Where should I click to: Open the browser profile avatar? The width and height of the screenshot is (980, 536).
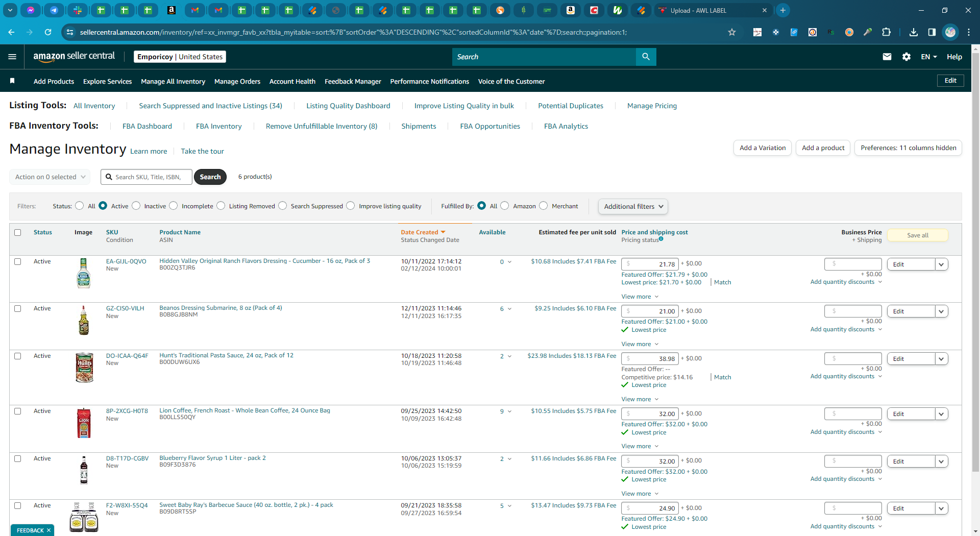(950, 32)
